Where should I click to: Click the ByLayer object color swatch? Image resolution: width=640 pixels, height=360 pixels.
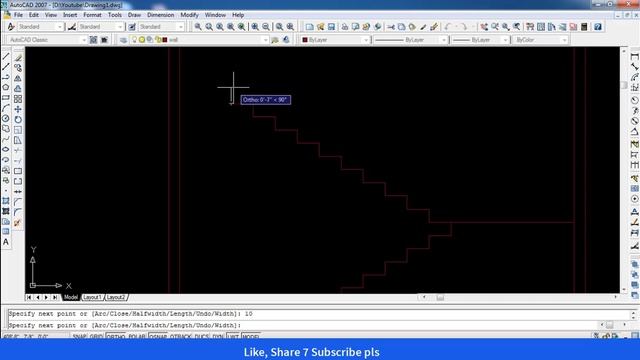pos(305,40)
